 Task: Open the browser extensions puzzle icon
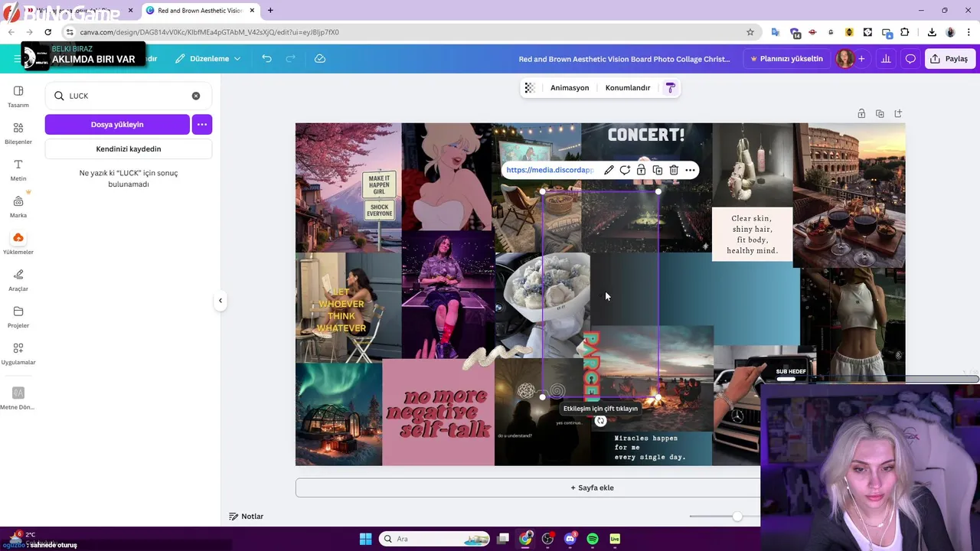905,32
